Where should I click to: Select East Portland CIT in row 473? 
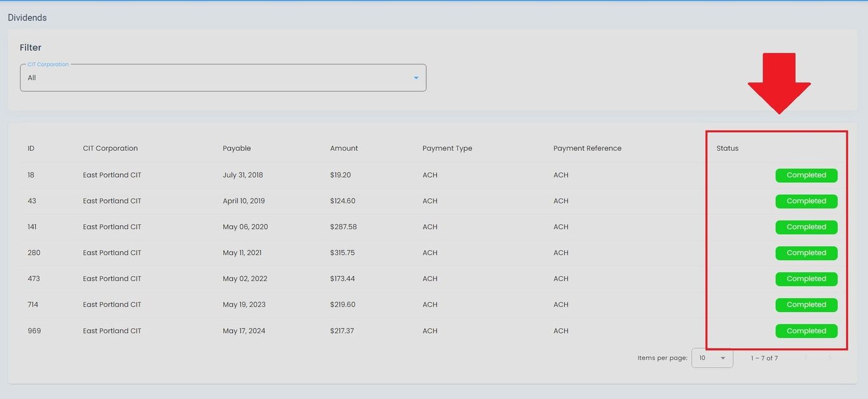pos(112,279)
